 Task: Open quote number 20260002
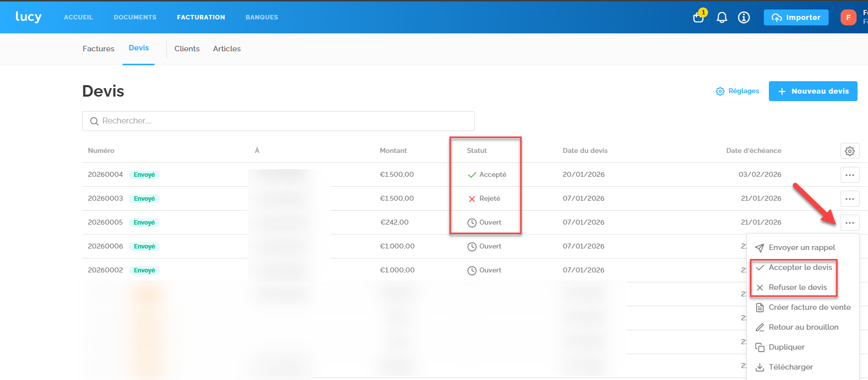[x=105, y=270]
